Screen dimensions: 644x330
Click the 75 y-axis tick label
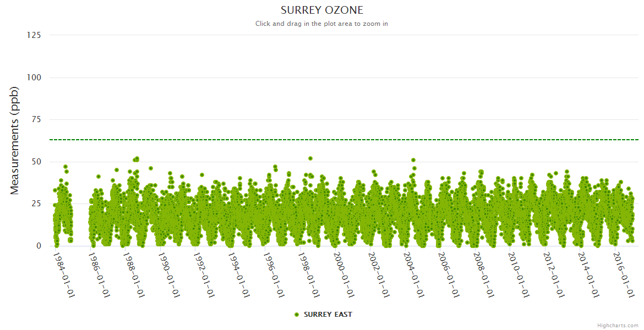point(36,119)
